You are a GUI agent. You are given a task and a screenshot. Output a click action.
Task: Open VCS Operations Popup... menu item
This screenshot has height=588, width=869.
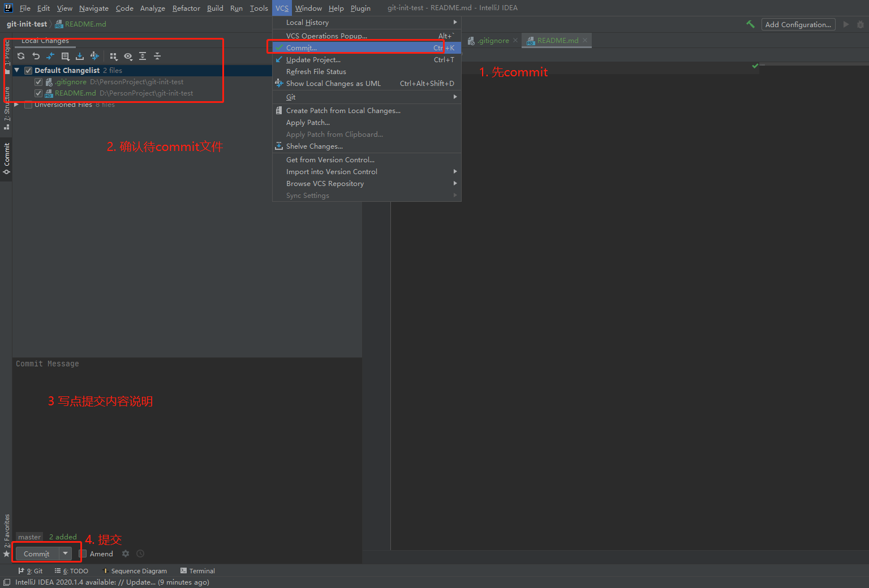(367, 36)
